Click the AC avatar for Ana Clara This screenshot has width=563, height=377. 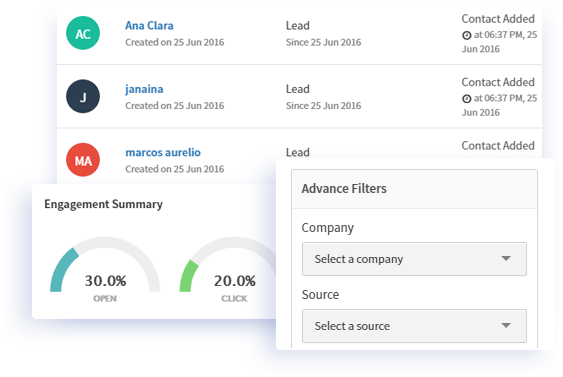(x=83, y=33)
